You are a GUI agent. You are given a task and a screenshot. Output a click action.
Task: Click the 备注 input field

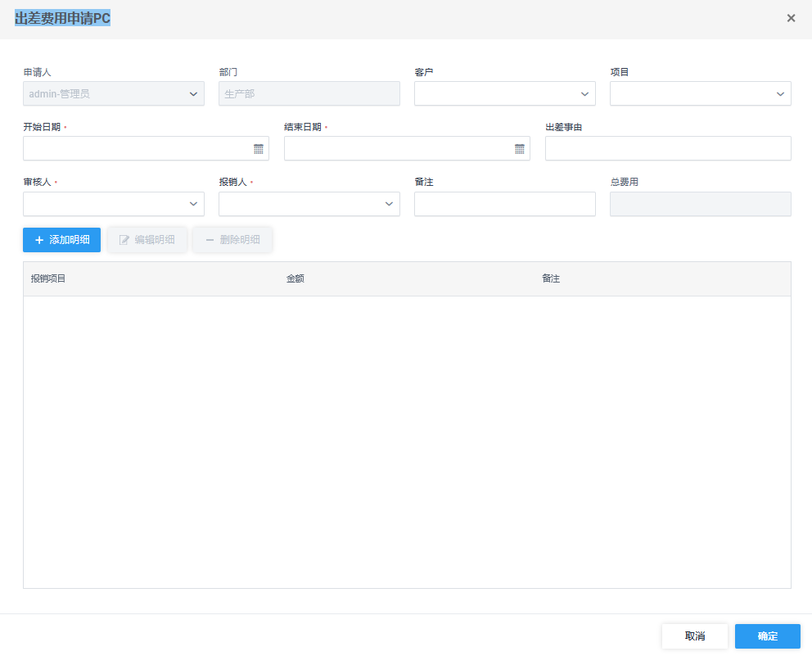tap(505, 204)
